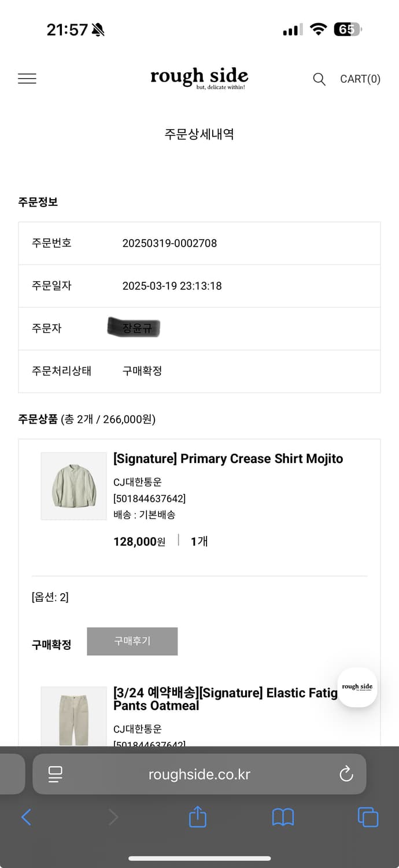Open Elastic Fatigue Pants Oatmeal product title
This screenshot has width=399, height=868.
click(224, 699)
